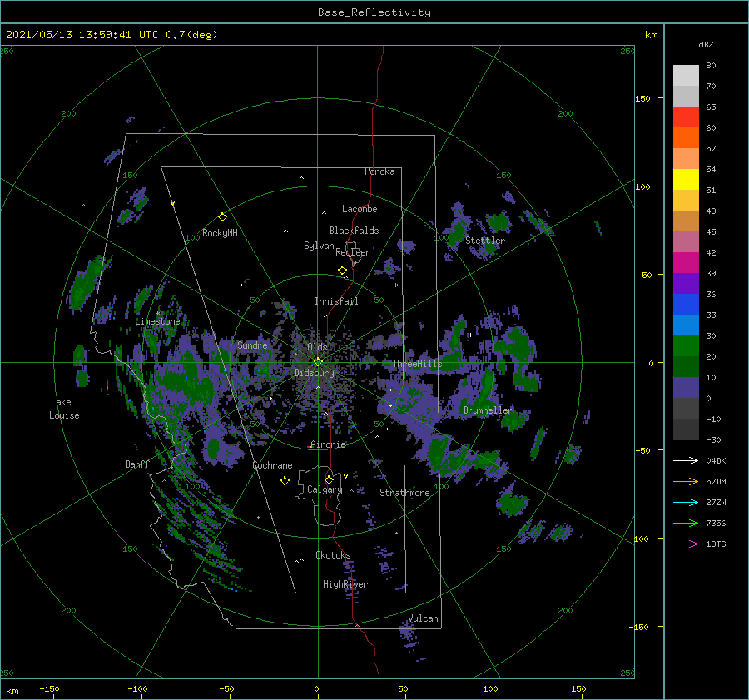This screenshot has width=749, height=700.
Task: Click the Ponoka city label
Action: pyautogui.click(x=379, y=171)
